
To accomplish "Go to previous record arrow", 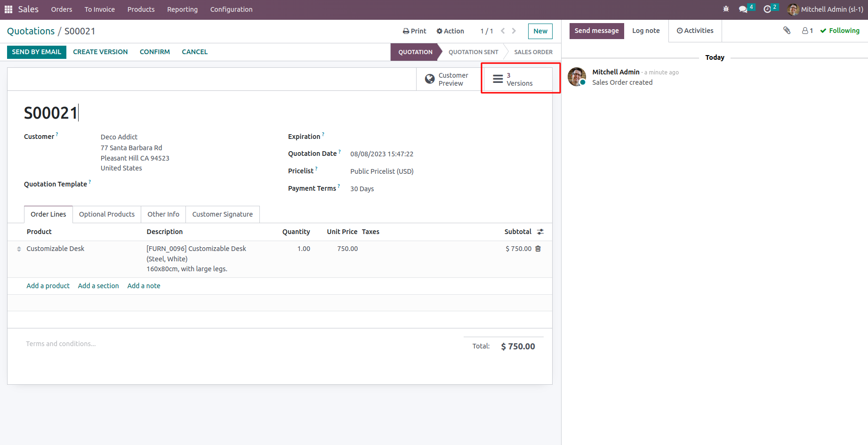I will [503, 31].
